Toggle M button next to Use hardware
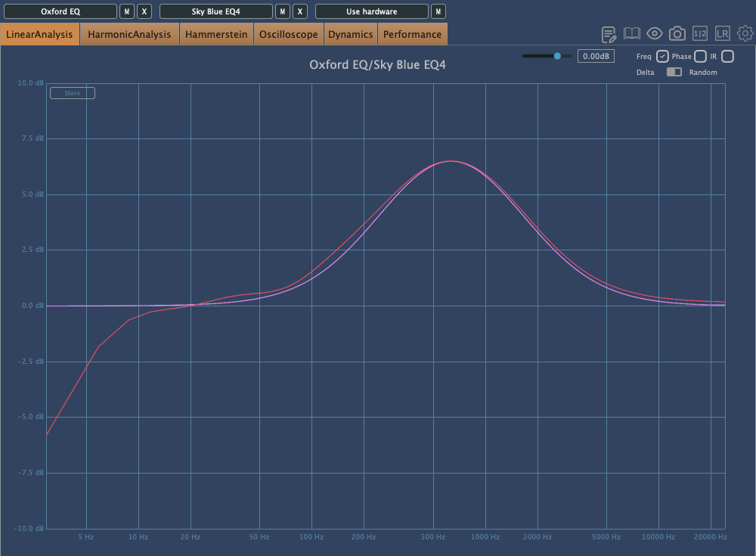 (438, 11)
